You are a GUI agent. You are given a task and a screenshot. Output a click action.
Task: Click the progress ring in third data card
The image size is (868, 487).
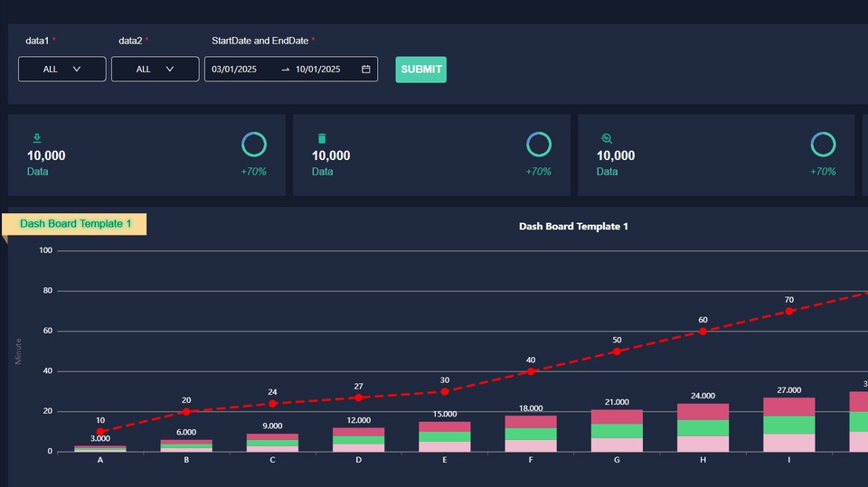[x=823, y=145]
